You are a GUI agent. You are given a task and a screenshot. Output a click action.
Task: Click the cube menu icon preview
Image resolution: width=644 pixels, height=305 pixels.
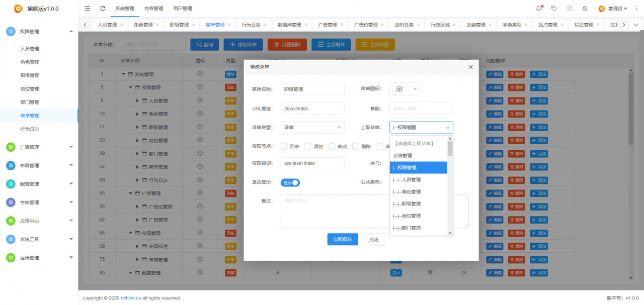click(399, 89)
